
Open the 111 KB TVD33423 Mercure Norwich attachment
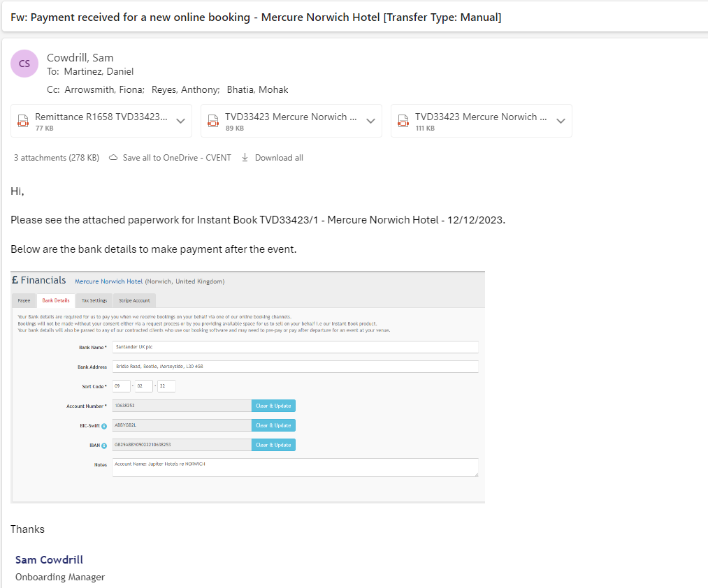coord(482,121)
